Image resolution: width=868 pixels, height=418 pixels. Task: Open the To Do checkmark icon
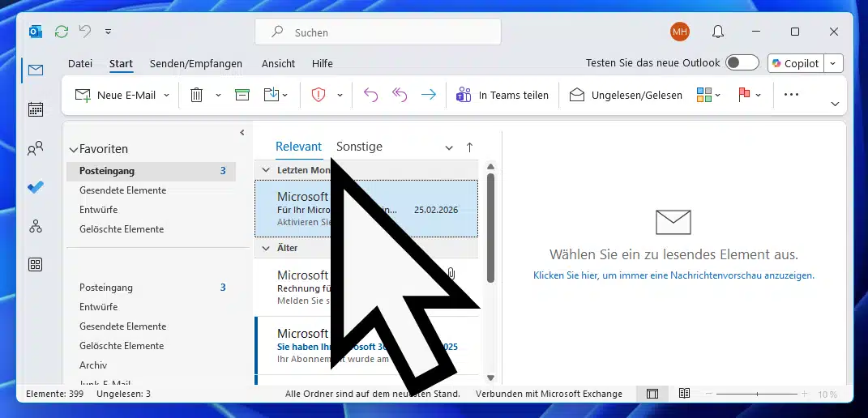click(35, 187)
